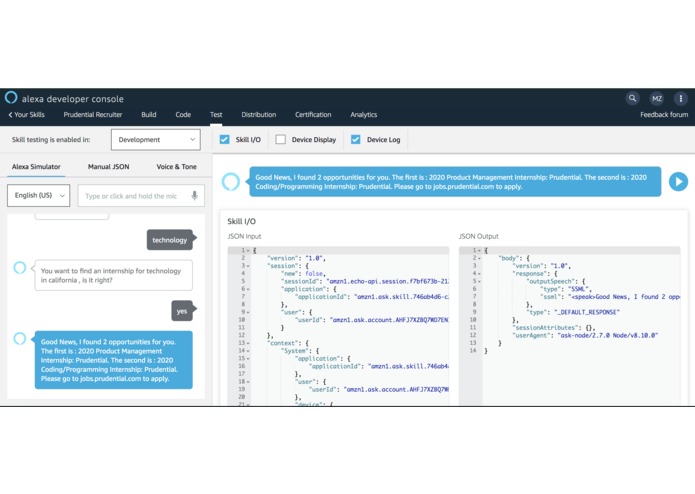Screen dimensions: 695x494
Task: Click the 'technology' user utterance bubble
Action: 170,240
